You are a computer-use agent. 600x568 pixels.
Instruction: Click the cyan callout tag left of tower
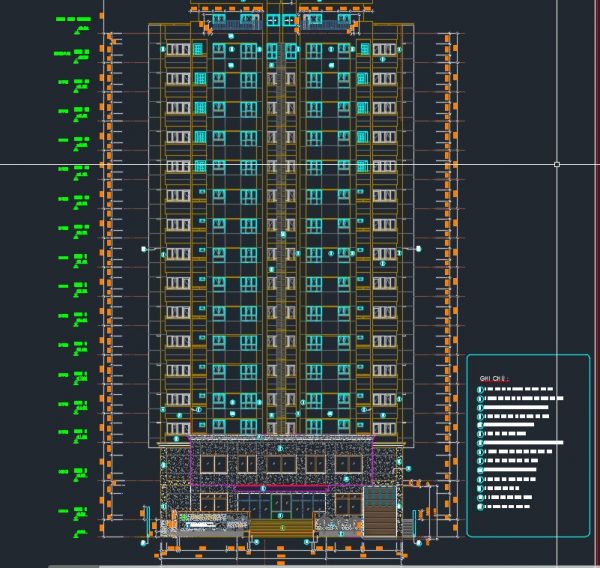click(145, 247)
